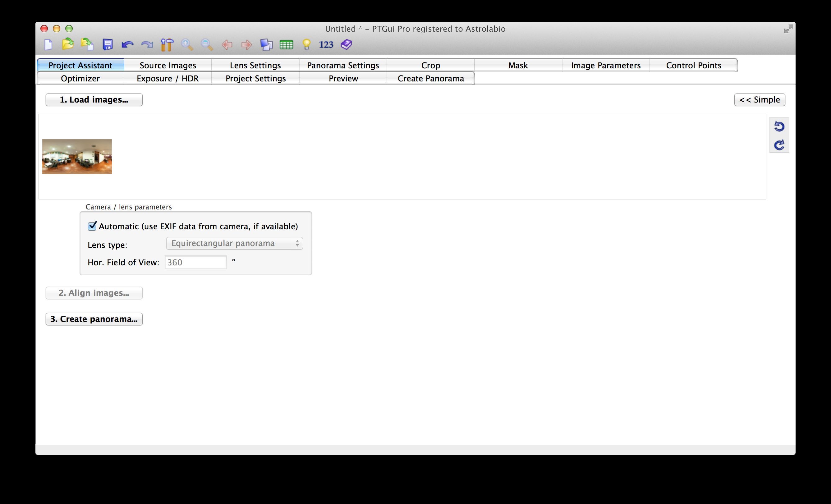This screenshot has height=504, width=831.
Task: Undo last action with blue arrow
Action: tap(127, 44)
